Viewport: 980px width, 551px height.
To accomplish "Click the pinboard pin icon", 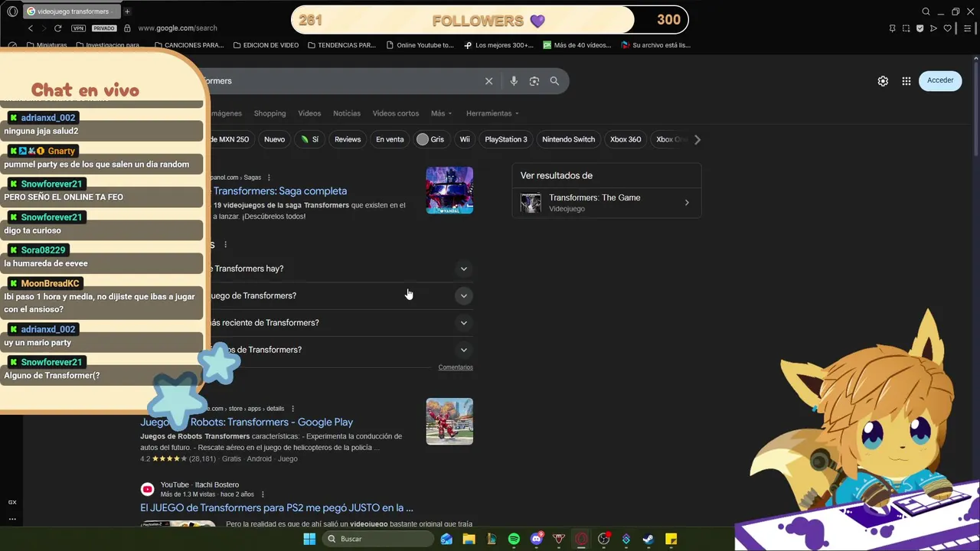I will click(892, 28).
